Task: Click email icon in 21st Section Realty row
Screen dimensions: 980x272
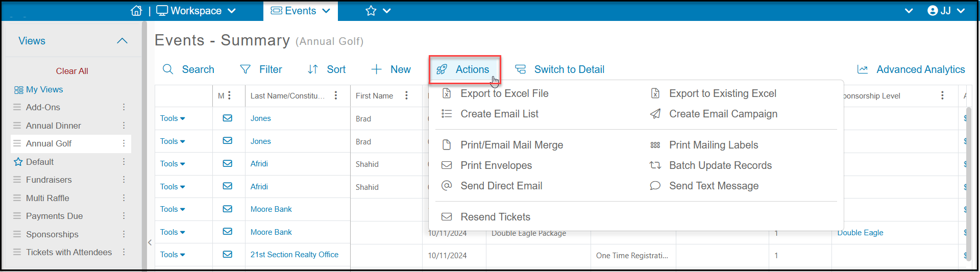Action: coord(228,254)
